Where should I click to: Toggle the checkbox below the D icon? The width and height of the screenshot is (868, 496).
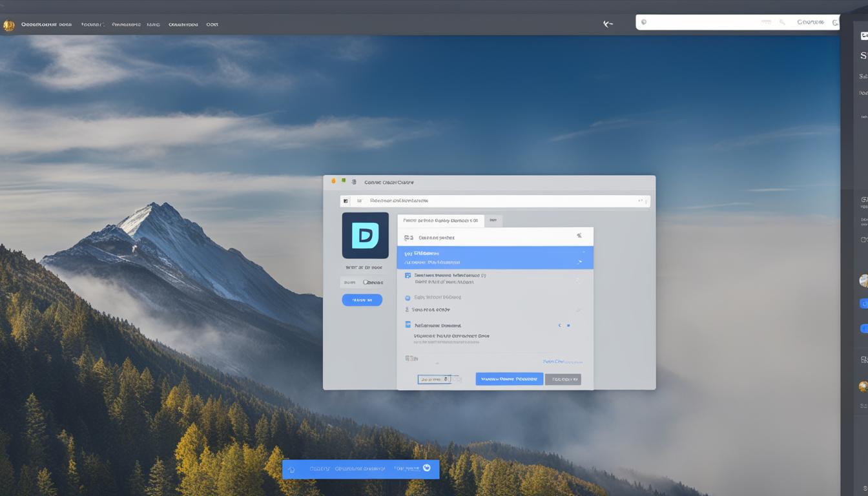[365, 282]
